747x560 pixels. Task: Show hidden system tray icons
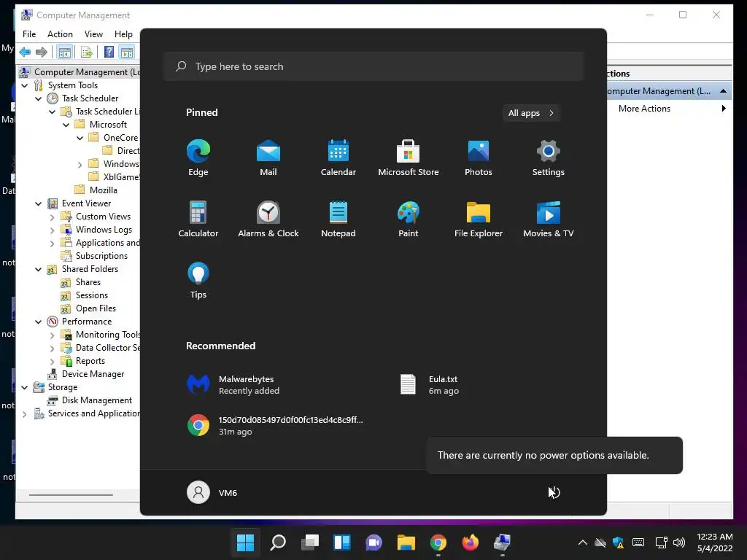[583, 542]
